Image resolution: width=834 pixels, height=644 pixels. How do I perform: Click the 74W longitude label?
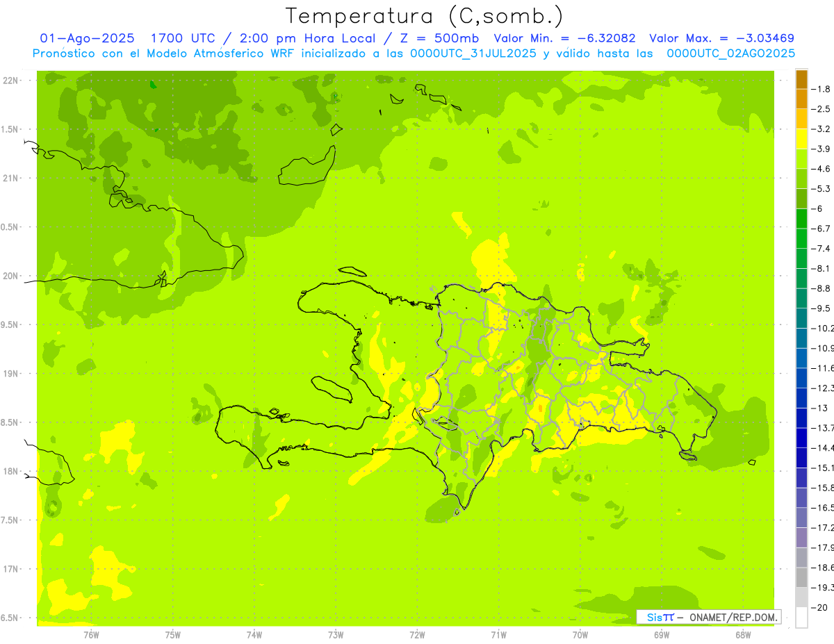point(254,635)
